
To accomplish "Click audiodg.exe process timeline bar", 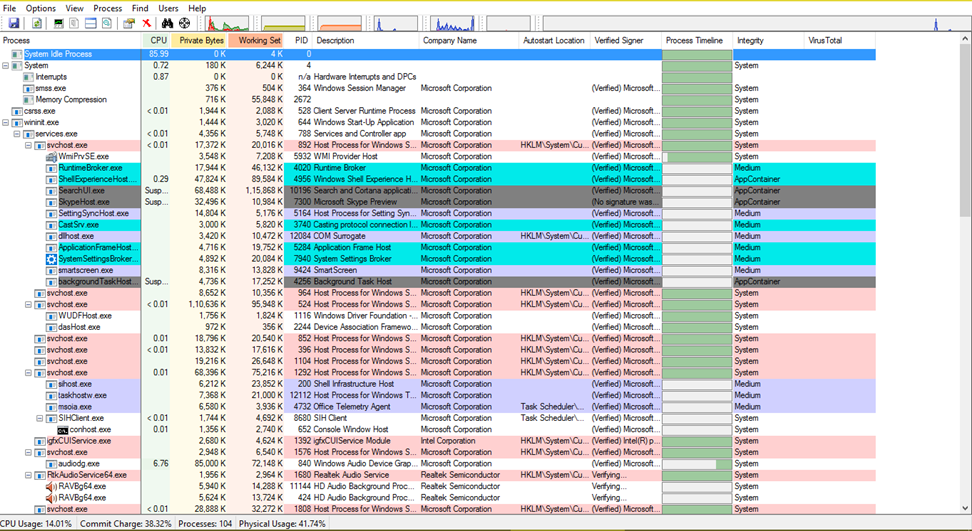I will click(697, 463).
